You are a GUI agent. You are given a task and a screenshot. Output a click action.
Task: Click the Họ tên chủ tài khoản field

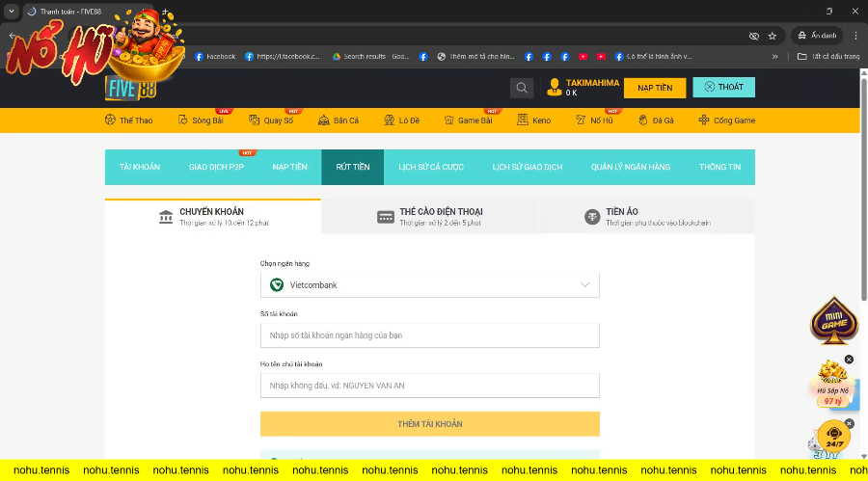coord(429,386)
